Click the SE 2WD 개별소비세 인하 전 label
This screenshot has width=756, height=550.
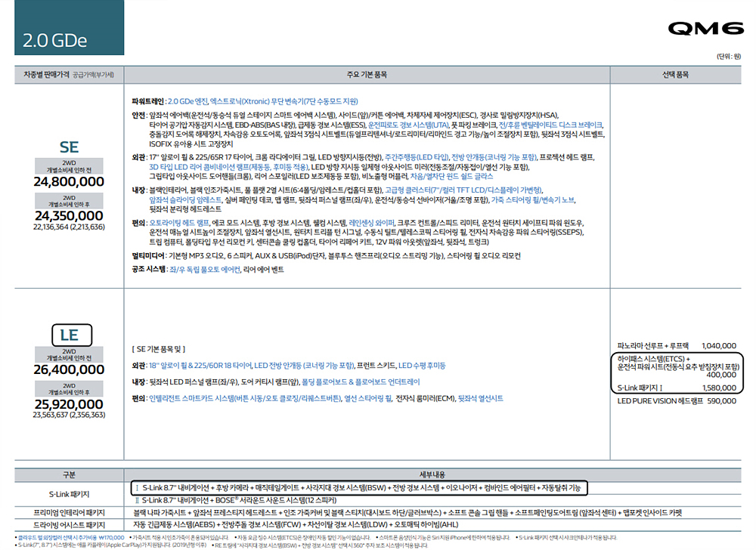[69, 166]
